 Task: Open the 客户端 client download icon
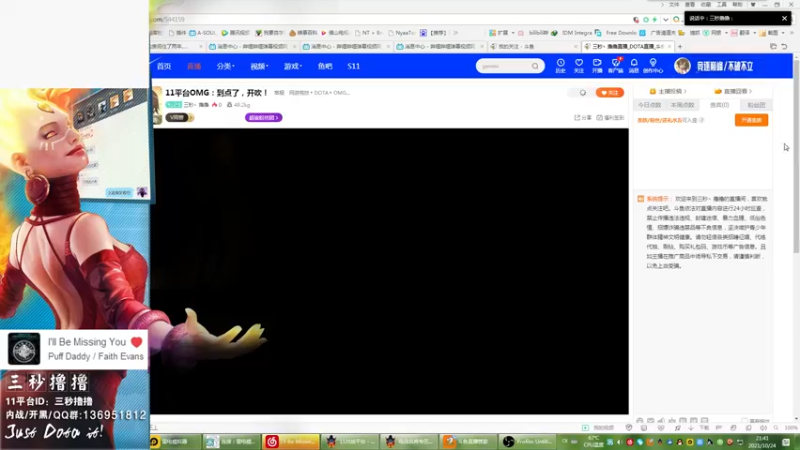pyautogui.click(x=615, y=66)
